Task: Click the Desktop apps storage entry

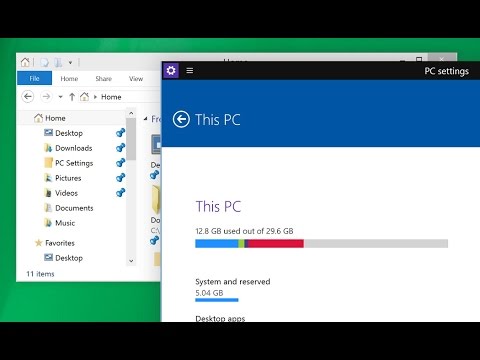Action: [x=220, y=318]
